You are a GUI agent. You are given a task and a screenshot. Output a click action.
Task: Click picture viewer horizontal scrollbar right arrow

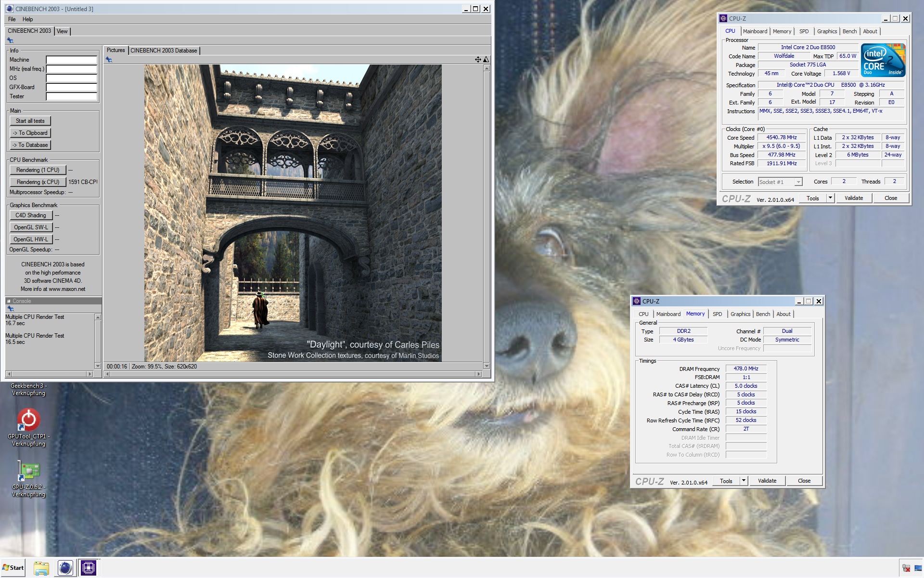[478, 374]
